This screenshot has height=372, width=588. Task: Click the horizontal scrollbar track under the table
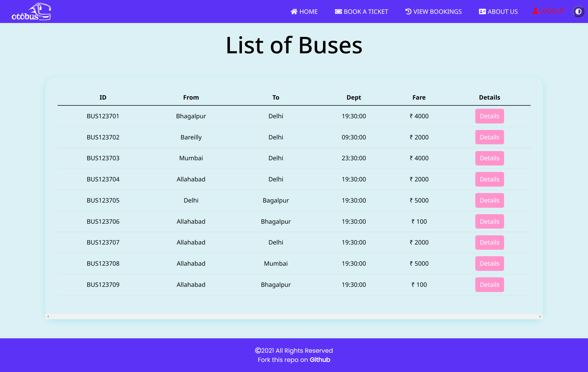tap(294, 317)
